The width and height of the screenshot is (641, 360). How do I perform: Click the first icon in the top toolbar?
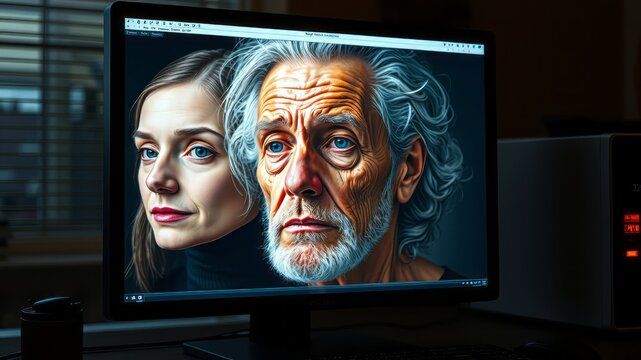coord(128,21)
